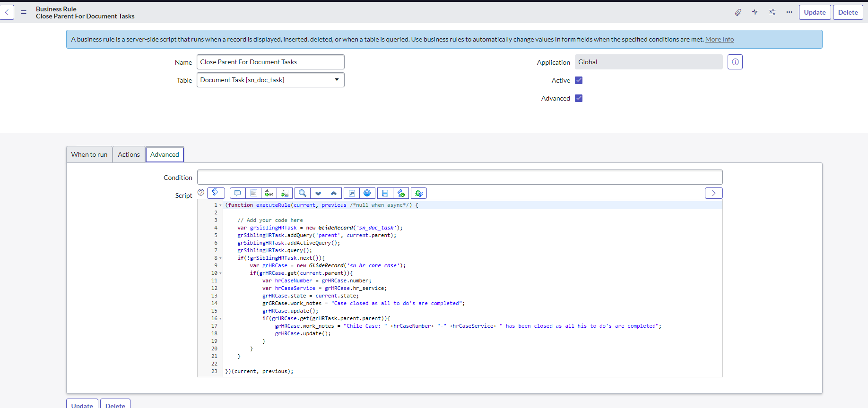Screen dimensions: 868x408
Task: Switch to the Actions tab
Action: coord(129,154)
